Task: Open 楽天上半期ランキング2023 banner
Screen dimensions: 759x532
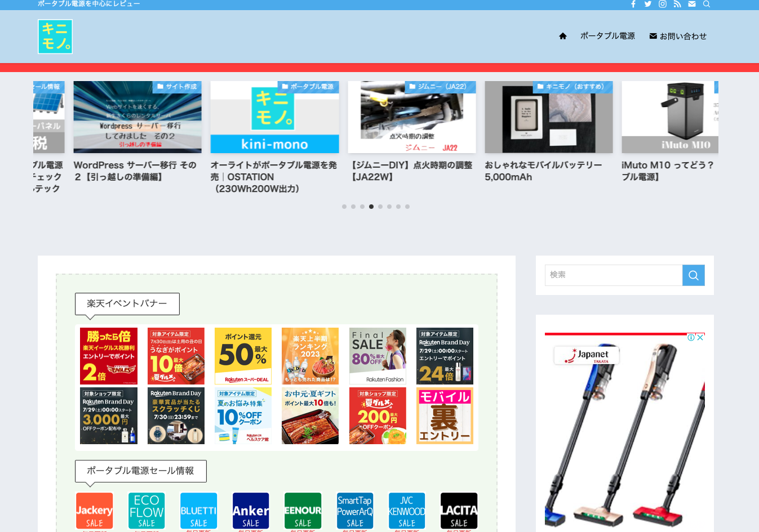Action: (x=310, y=356)
